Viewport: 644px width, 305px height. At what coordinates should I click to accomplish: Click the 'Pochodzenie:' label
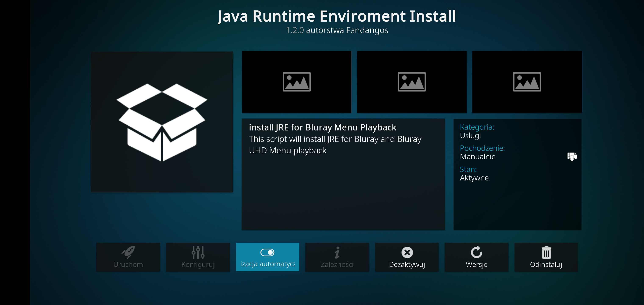482,148
